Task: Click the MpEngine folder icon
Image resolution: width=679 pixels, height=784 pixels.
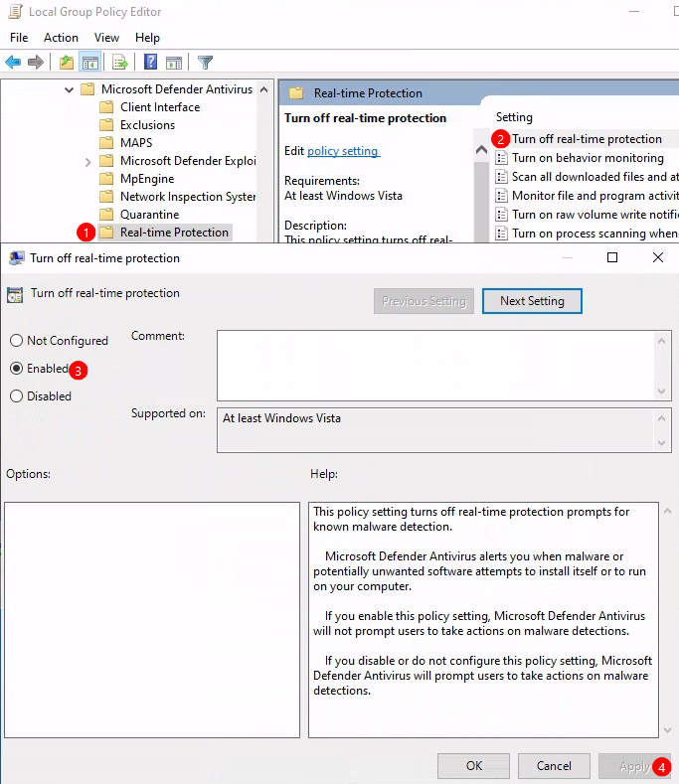Action: pos(106,179)
